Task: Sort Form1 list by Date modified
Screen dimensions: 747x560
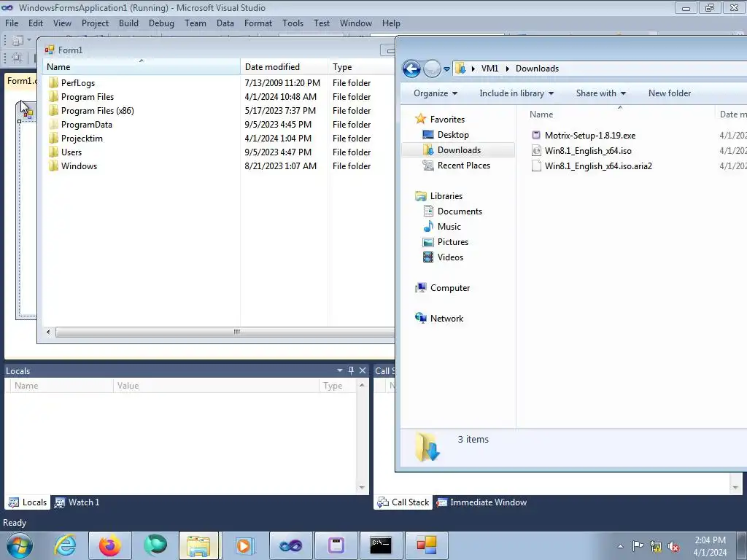Action: pyautogui.click(x=284, y=66)
